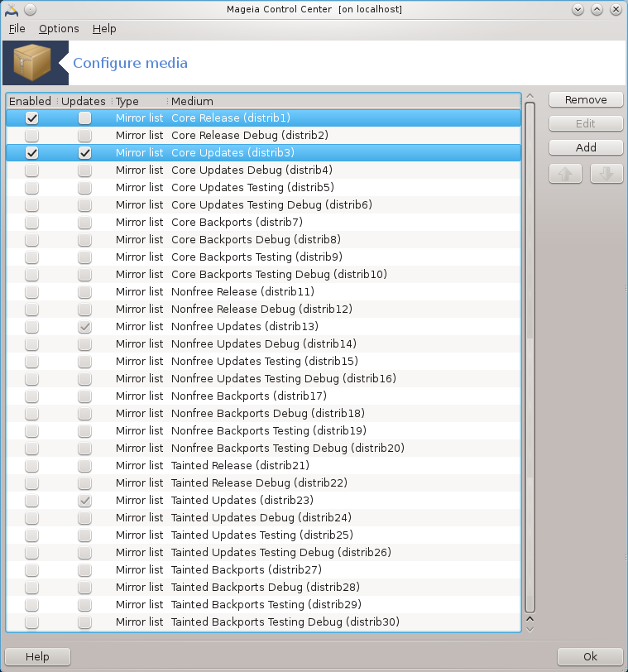628x672 pixels.
Task: Select row Core Updates Testing Debug (distrib6)
Action: [x=263, y=205]
